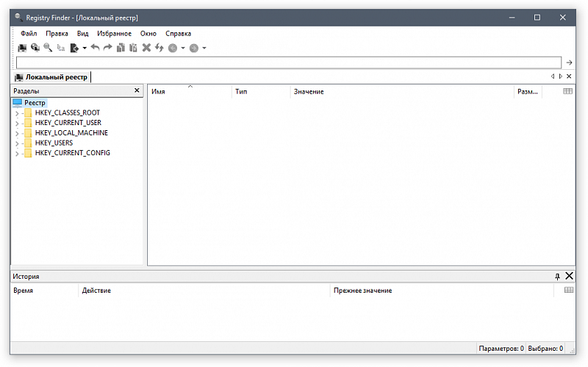Image resolution: width=588 pixels, height=367 pixels.
Task: Click the Действие column header
Action: click(x=204, y=291)
